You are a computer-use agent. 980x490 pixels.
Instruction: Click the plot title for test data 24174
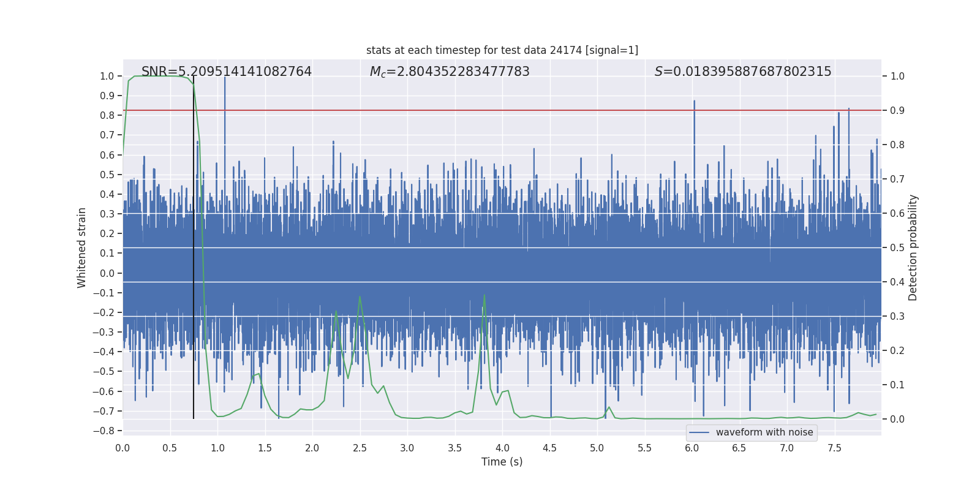coord(502,50)
